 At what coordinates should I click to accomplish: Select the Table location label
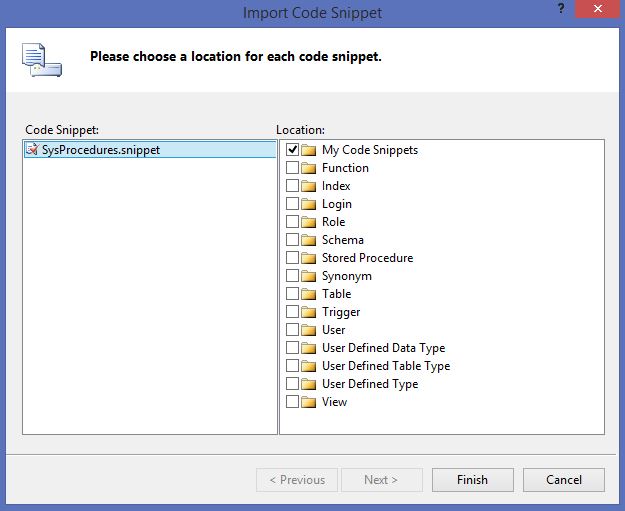(x=336, y=294)
